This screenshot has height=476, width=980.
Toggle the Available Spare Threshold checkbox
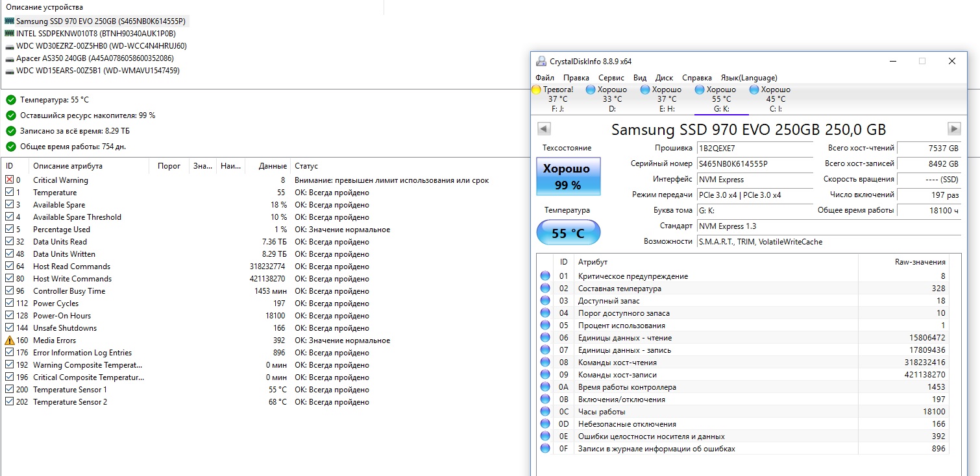(x=9, y=217)
